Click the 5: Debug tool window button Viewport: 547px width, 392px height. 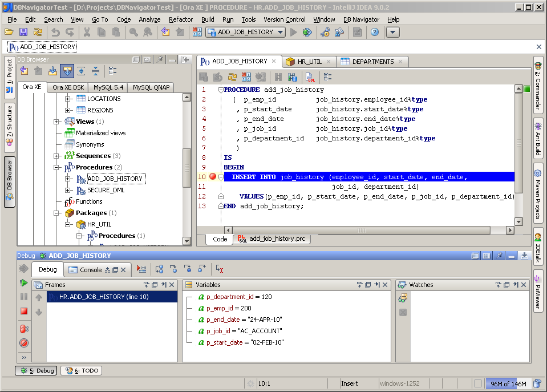pyautogui.click(x=37, y=370)
